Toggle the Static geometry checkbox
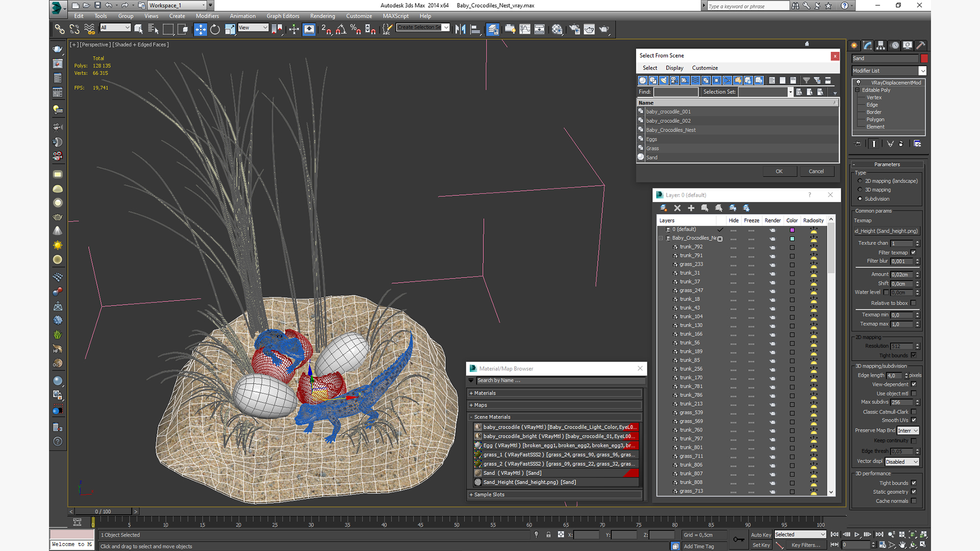The height and width of the screenshot is (551, 980). click(914, 492)
